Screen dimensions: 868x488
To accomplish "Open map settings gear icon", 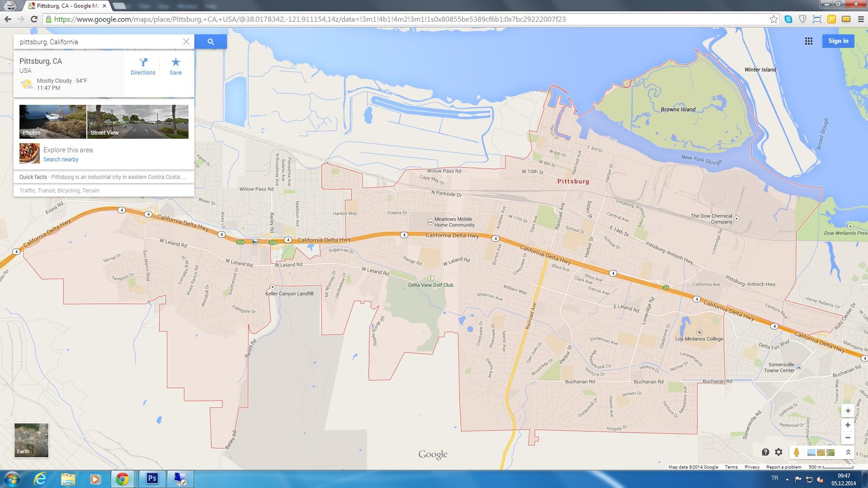I will [x=778, y=452].
